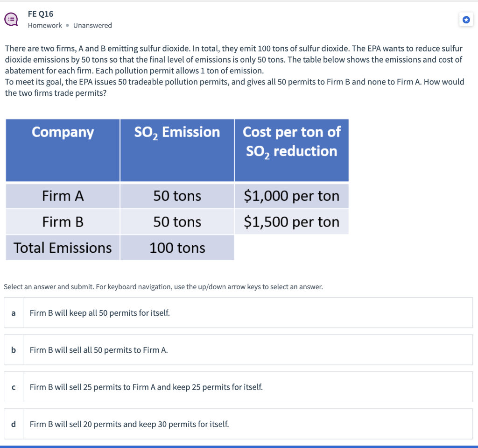Click the letter 'a' option label
Screen dimensions: 478x448
tap(14, 313)
